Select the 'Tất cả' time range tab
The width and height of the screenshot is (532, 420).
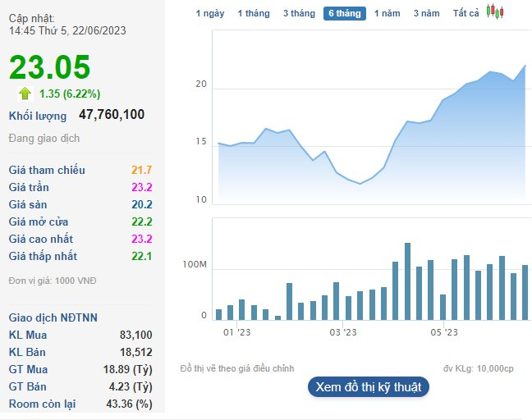point(465,13)
